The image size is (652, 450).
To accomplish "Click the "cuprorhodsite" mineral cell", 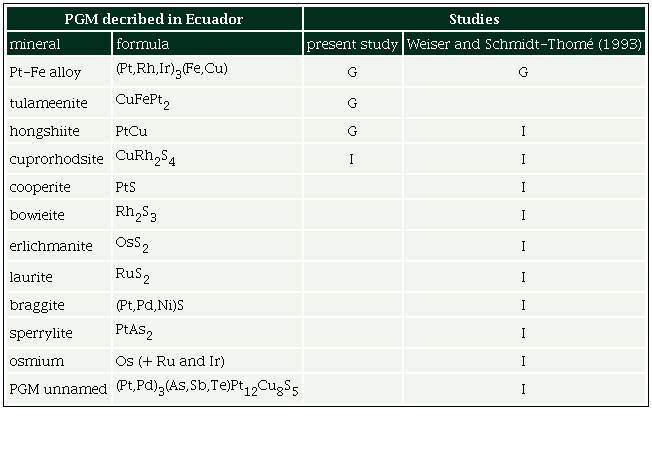I will pyautogui.click(x=56, y=160).
